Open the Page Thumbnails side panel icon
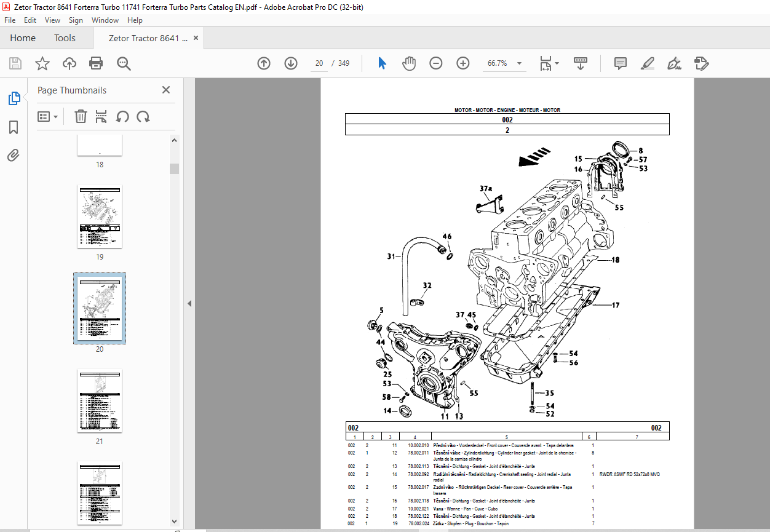 (x=14, y=98)
